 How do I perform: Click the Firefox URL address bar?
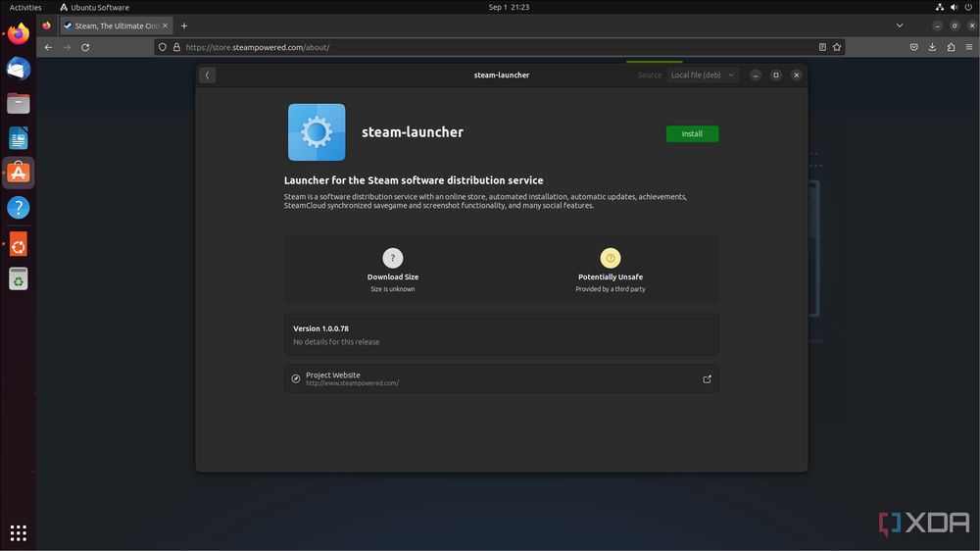(x=490, y=47)
